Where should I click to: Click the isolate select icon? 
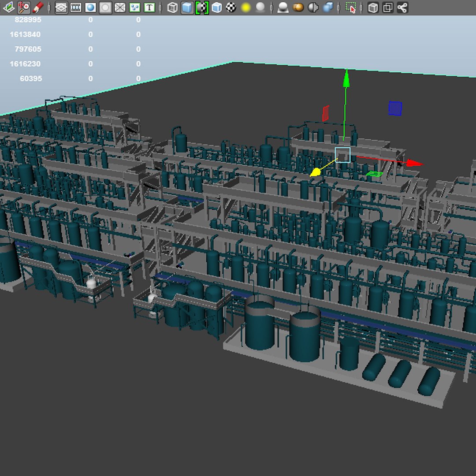click(351, 7)
